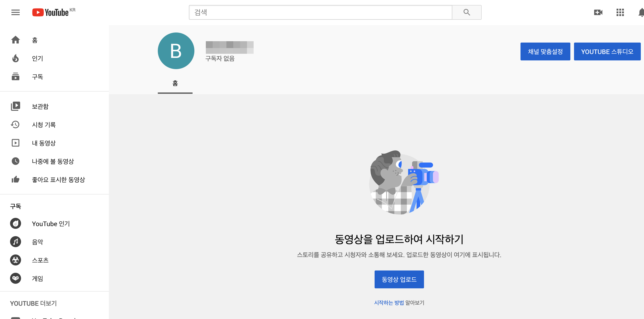Click the 동영상 업로드 button

tap(399, 279)
